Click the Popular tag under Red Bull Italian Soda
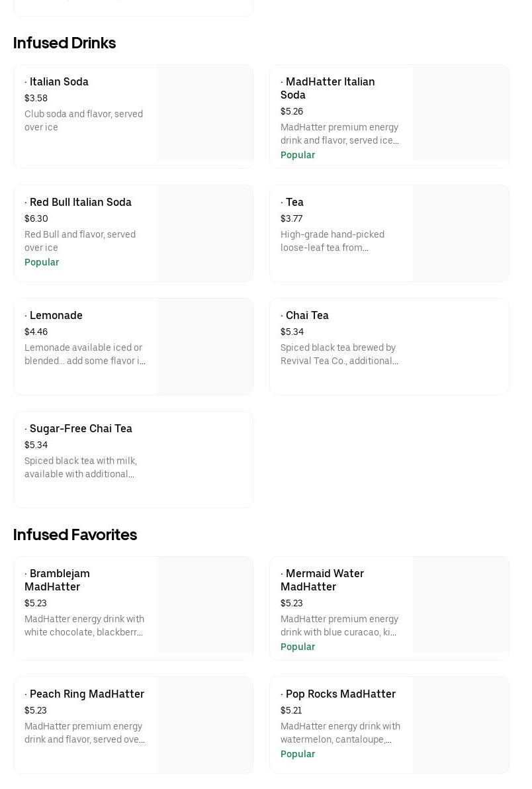532x789 pixels. (x=42, y=262)
